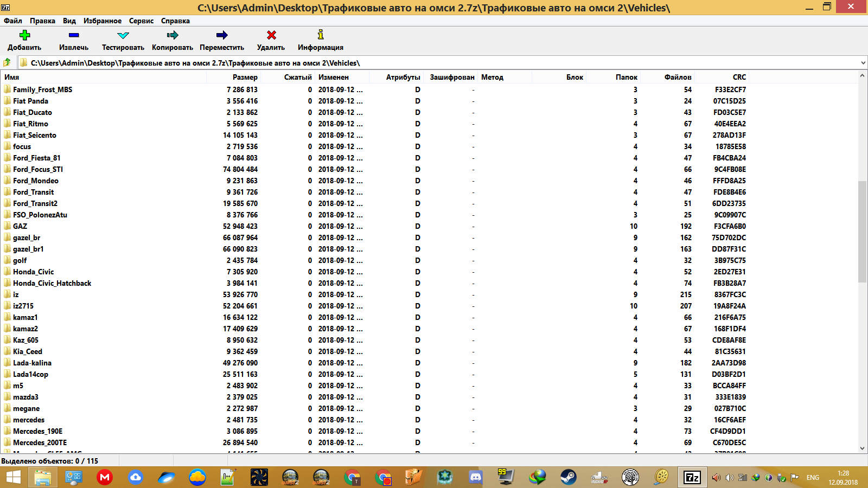868x488 pixels.
Task: Click the blue cloud upload taskbar icon
Action: [x=135, y=477]
